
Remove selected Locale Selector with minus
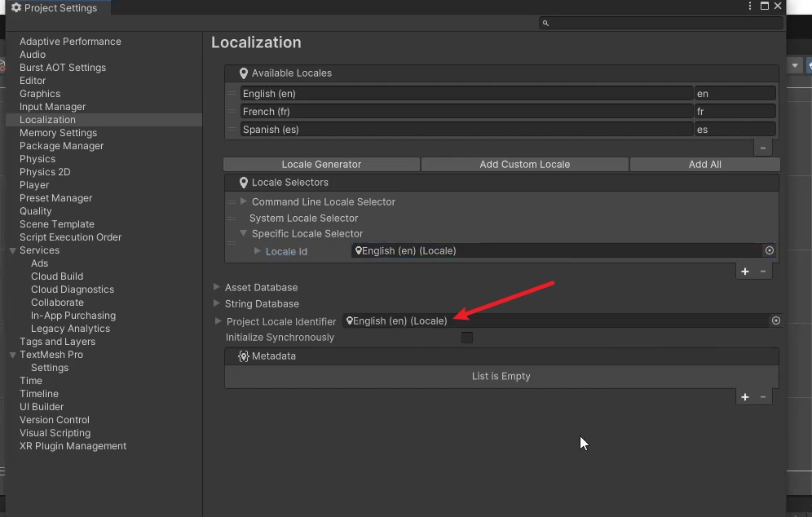point(763,272)
